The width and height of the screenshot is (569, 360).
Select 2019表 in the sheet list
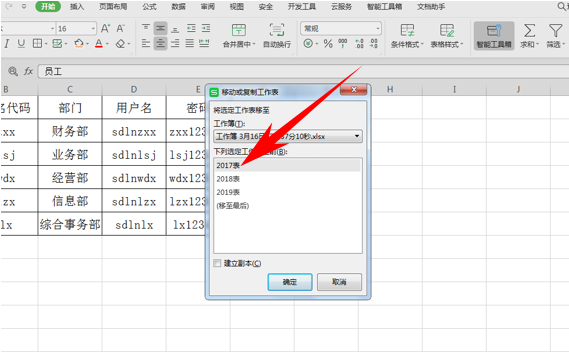(287, 192)
